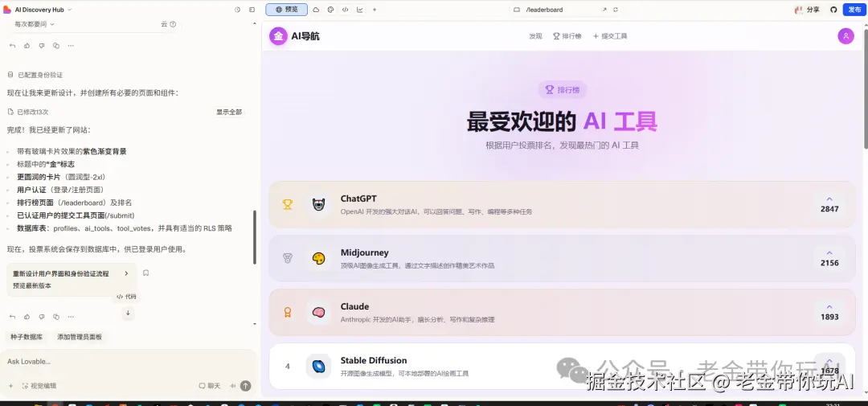This screenshot has height=406, width=868.
Task: Open the GitHub integration icon
Action: 833,10
